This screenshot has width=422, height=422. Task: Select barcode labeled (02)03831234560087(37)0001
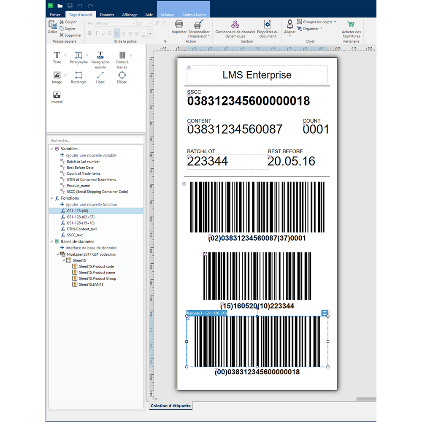point(257,207)
